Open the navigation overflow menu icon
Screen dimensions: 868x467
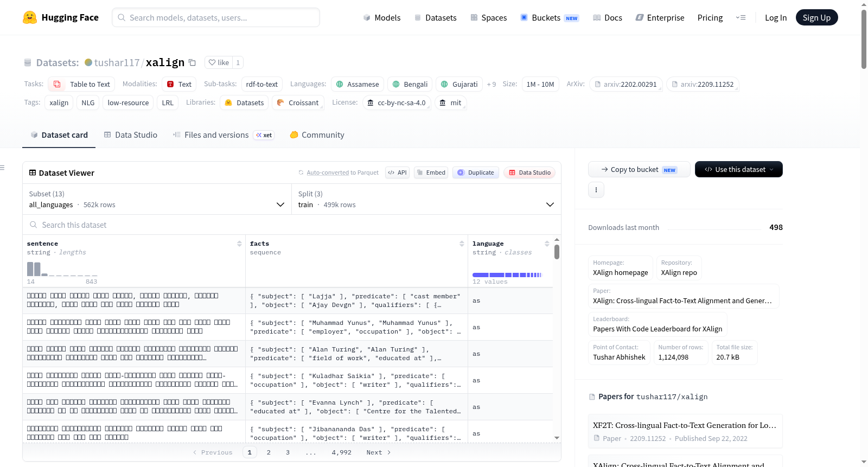[741, 17]
